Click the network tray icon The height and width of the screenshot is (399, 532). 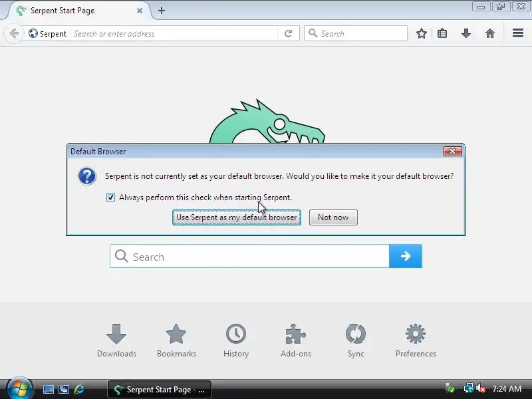pos(469,388)
